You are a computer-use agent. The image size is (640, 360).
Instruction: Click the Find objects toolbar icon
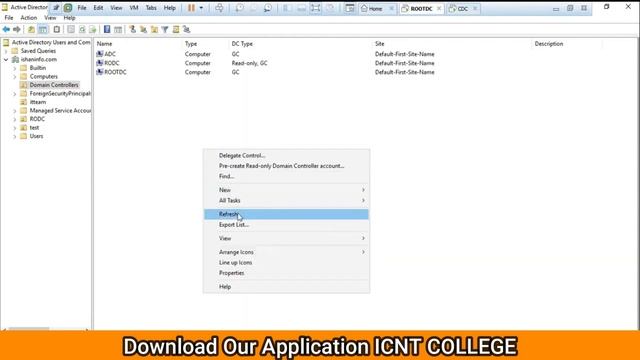pyautogui.click(x=176, y=29)
